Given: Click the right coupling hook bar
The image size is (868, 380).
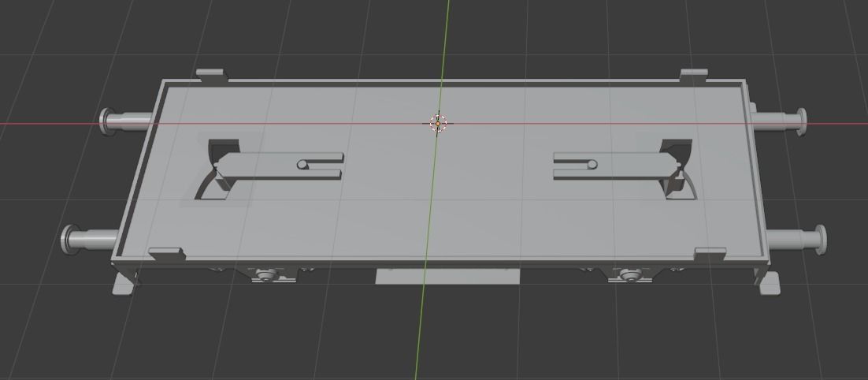Looking at the screenshot, I should [x=618, y=166].
